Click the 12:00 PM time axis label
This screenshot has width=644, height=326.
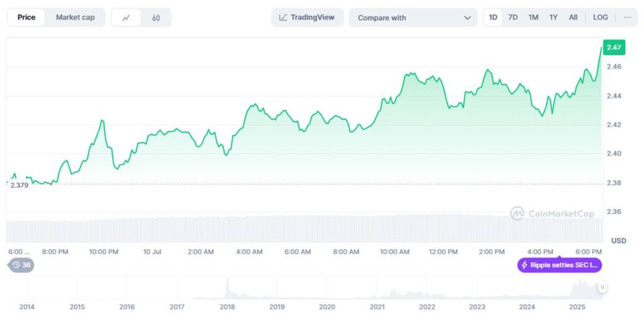tap(443, 252)
